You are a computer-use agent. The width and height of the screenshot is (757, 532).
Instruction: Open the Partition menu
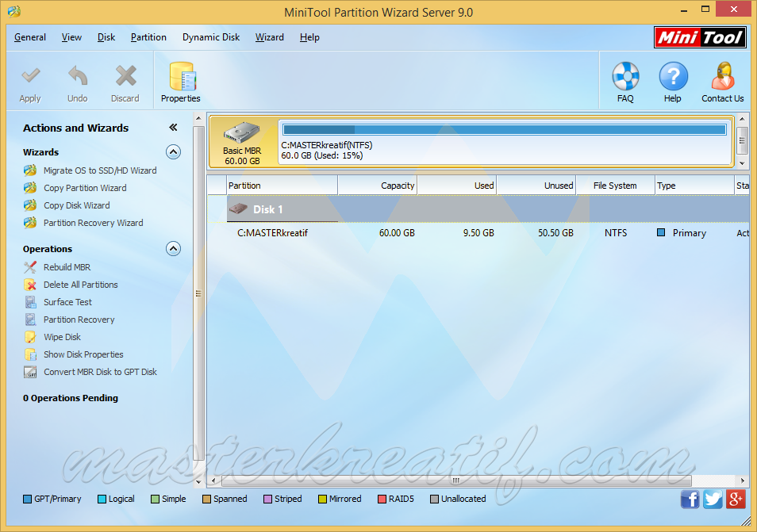coord(148,37)
